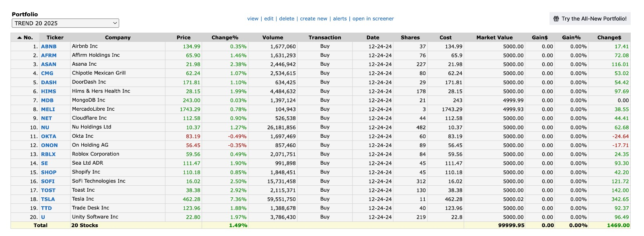Sort by Cost column header
Screen dimensions: 644x236
coord(446,37)
